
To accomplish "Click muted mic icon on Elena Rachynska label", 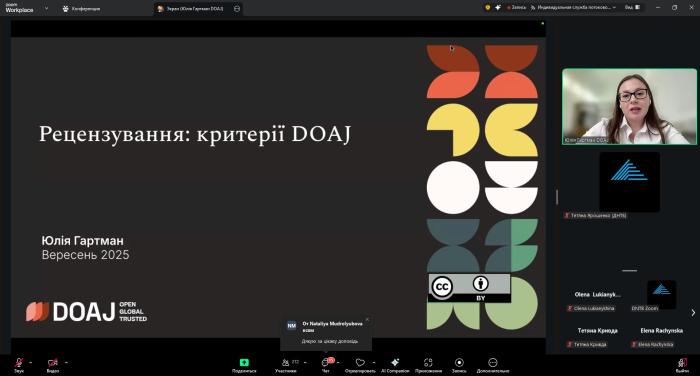I will [x=634, y=344].
